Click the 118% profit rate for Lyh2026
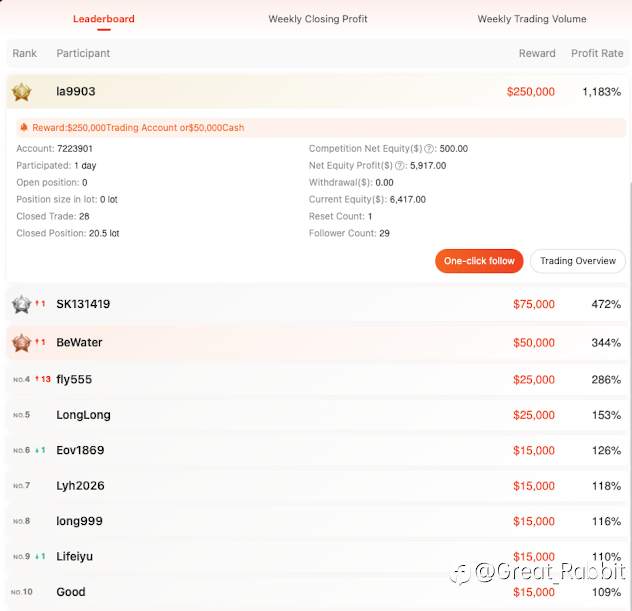 [x=606, y=486]
